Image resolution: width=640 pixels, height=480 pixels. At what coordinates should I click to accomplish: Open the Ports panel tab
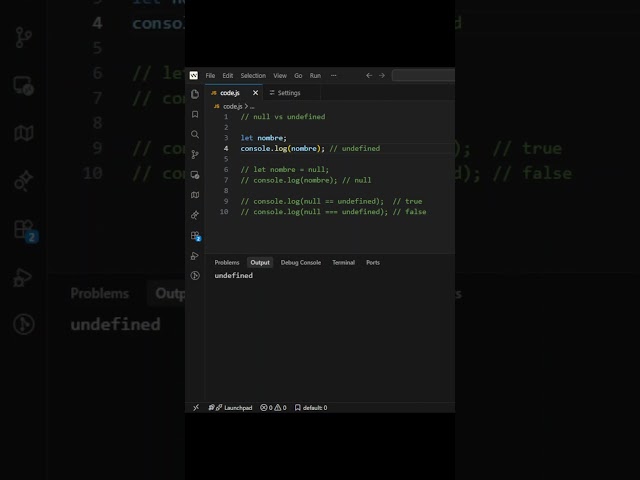tap(373, 262)
